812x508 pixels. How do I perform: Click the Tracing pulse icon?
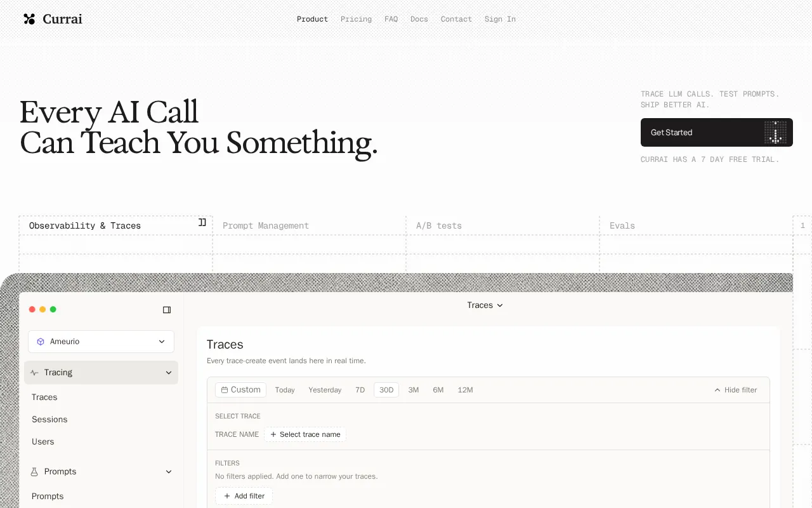34,373
